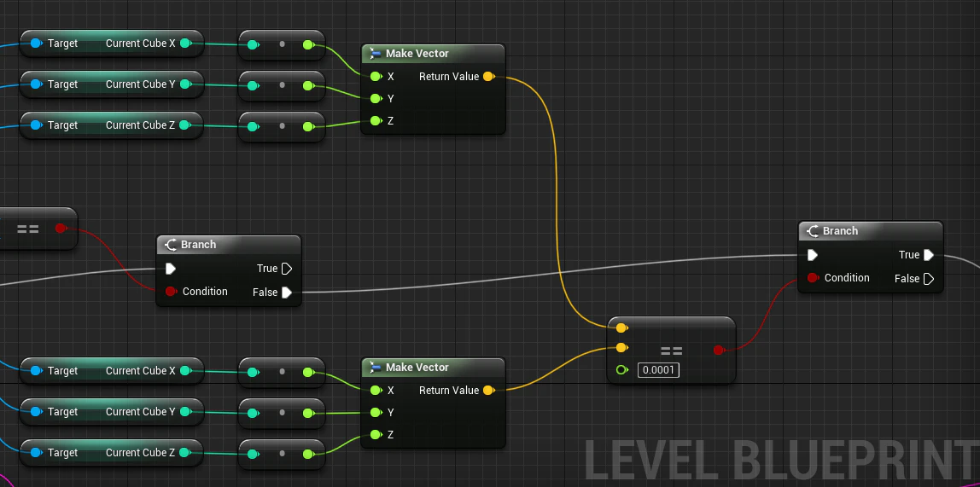Select the left Branch node title bar
This screenshot has width=980, height=487.
tap(229, 245)
